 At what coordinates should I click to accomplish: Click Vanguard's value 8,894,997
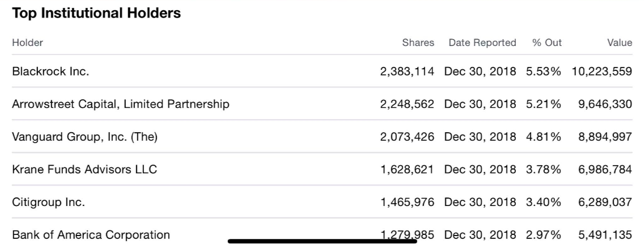[605, 137]
